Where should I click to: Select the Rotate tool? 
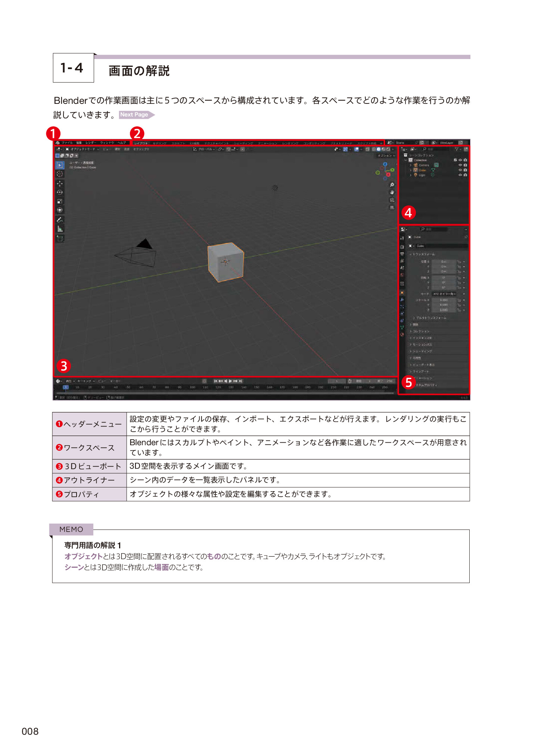click(60, 192)
